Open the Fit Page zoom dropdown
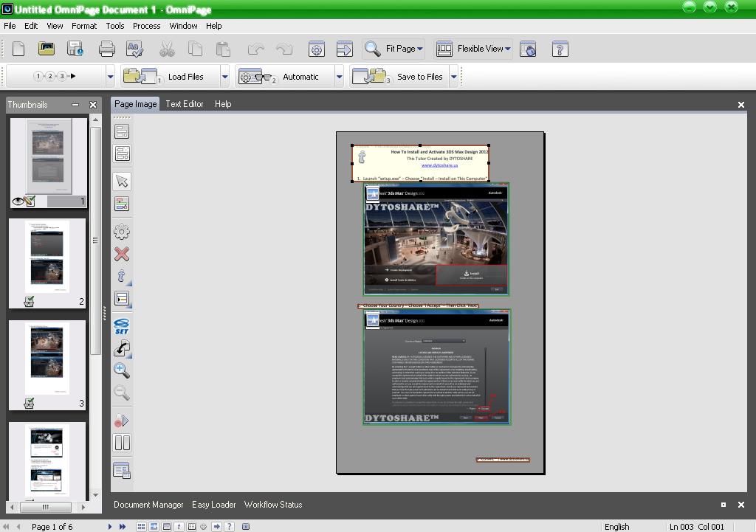The image size is (756, 532). click(x=420, y=49)
